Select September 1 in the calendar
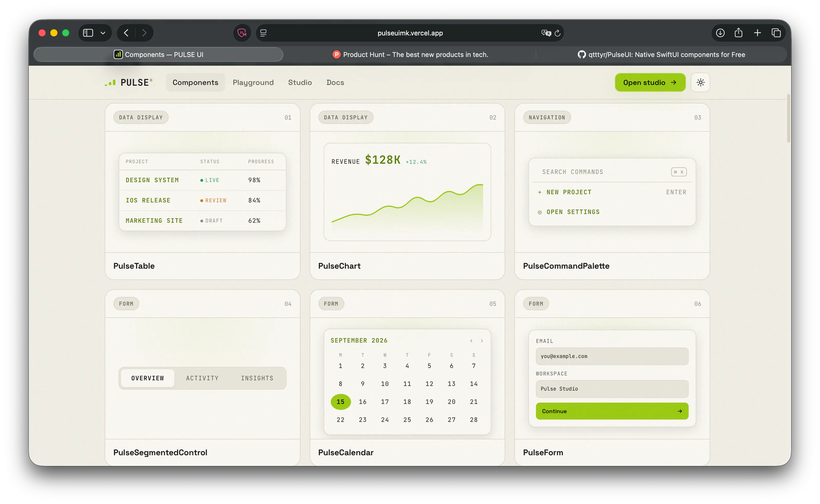 (340, 366)
